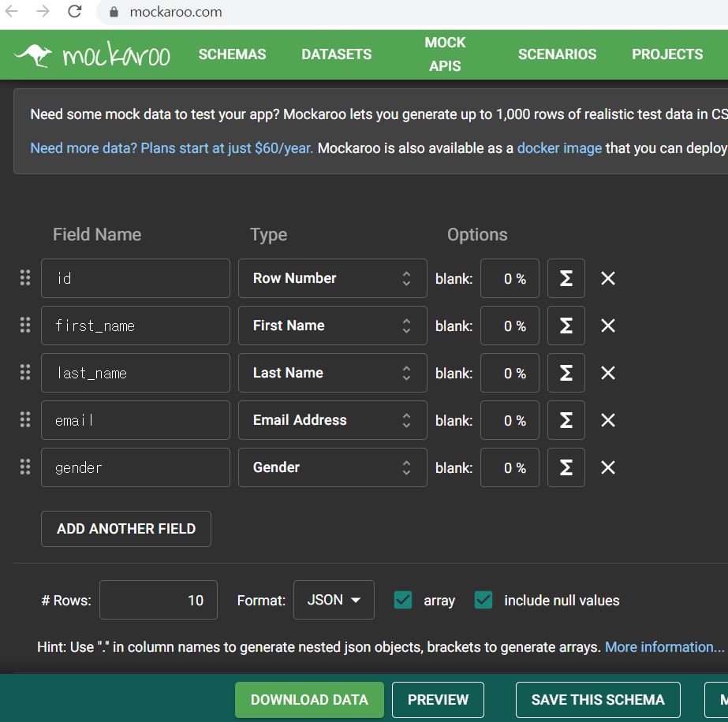Open formula sigma for last_name field
Screen dimensions: 728x722
coord(566,373)
